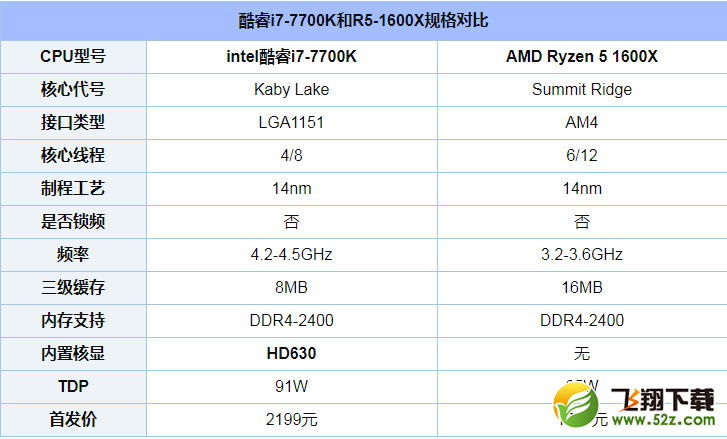Select the 接口类型 row label
The image size is (727, 439).
click(x=73, y=122)
